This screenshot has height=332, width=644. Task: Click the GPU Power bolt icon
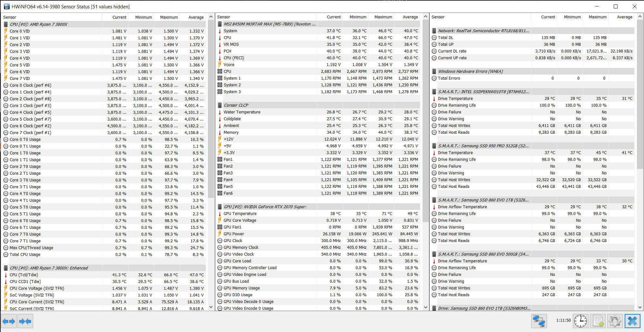(220, 234)
